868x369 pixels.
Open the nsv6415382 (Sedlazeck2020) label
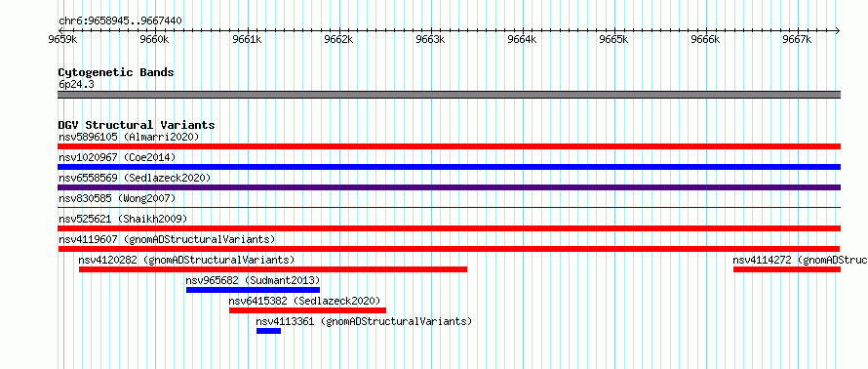pos(304,301)
